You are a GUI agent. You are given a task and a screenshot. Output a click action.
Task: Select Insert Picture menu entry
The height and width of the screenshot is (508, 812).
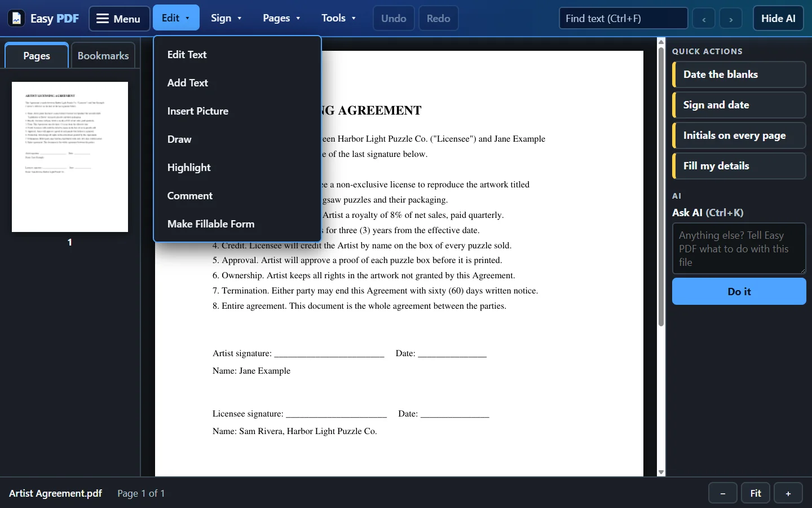(x=237, y=111)
